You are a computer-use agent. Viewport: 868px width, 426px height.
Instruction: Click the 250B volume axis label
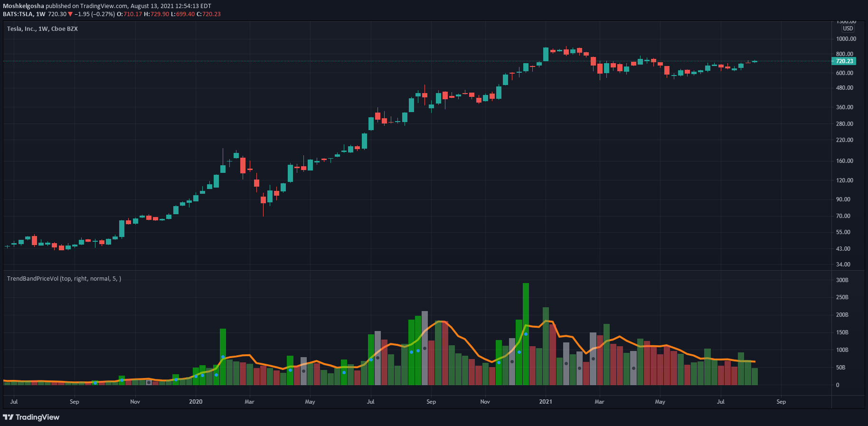coord(842,297)
